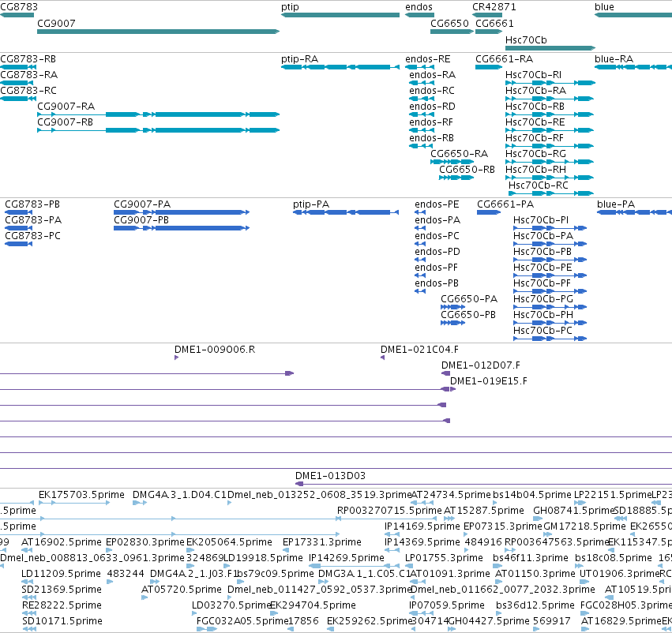Screen dimensions: 672x633
Task: Select the DME1-012D07.F feature label
Action: (480, 365)
